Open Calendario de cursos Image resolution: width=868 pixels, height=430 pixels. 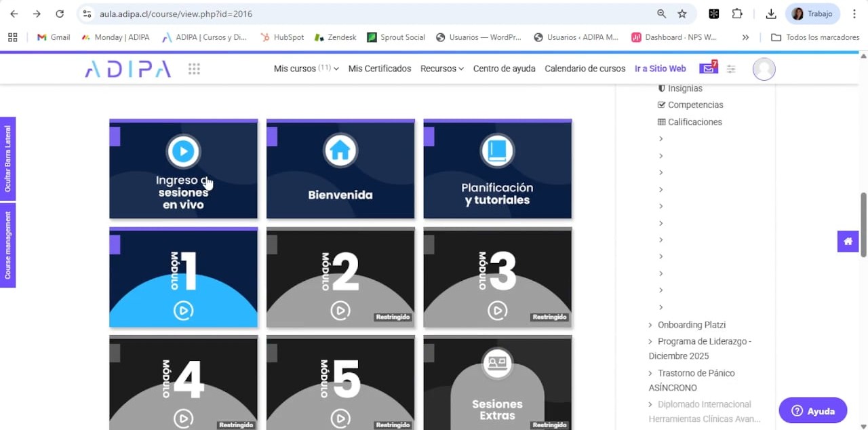(585, 69)
